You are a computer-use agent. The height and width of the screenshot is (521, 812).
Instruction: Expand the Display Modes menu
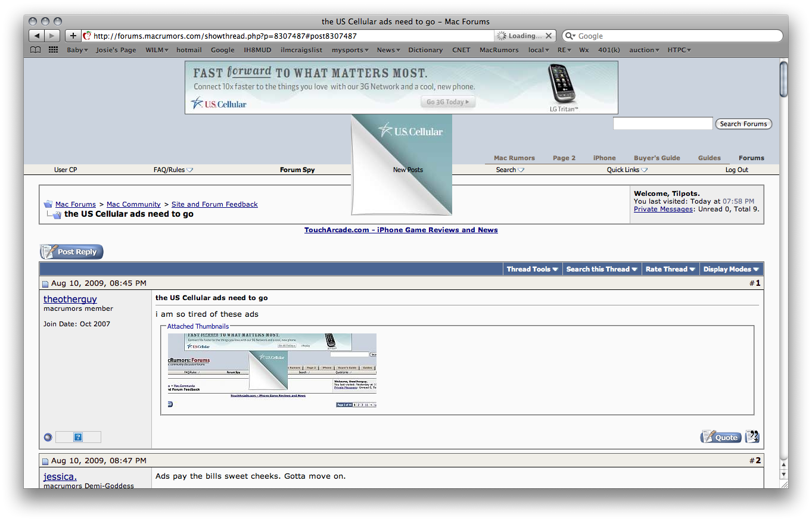click(x=732, y=269)
